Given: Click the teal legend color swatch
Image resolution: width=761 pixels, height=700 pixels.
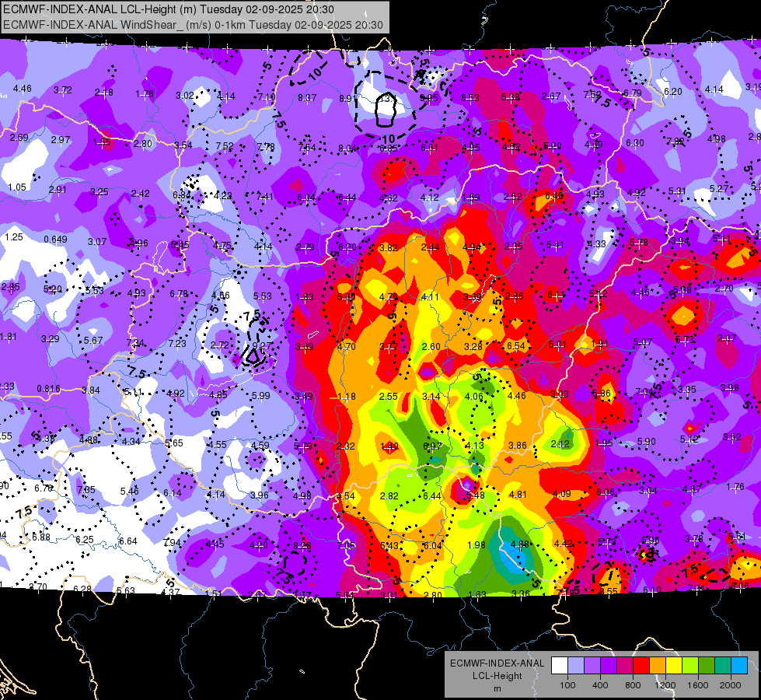Looking at the screenshot, I should pyautogui.click(x=723, y=666).
